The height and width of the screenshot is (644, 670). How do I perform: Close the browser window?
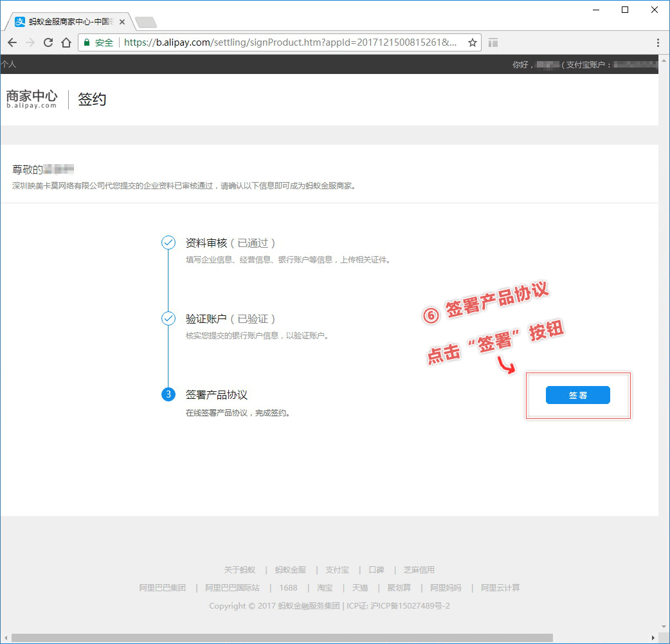(x=654, y=10)
